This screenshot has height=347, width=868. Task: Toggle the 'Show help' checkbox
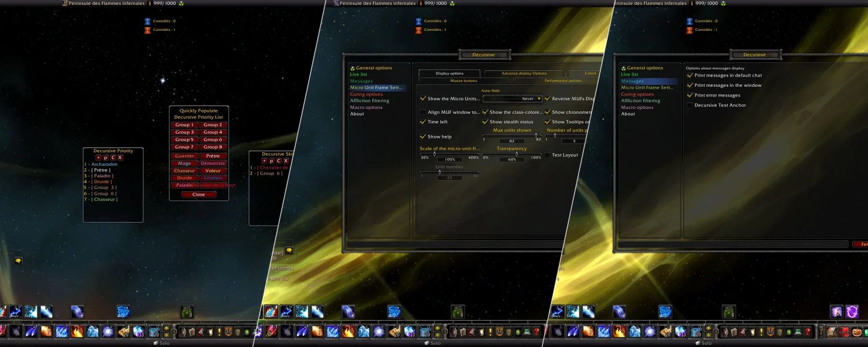click(x=423, y=136)
